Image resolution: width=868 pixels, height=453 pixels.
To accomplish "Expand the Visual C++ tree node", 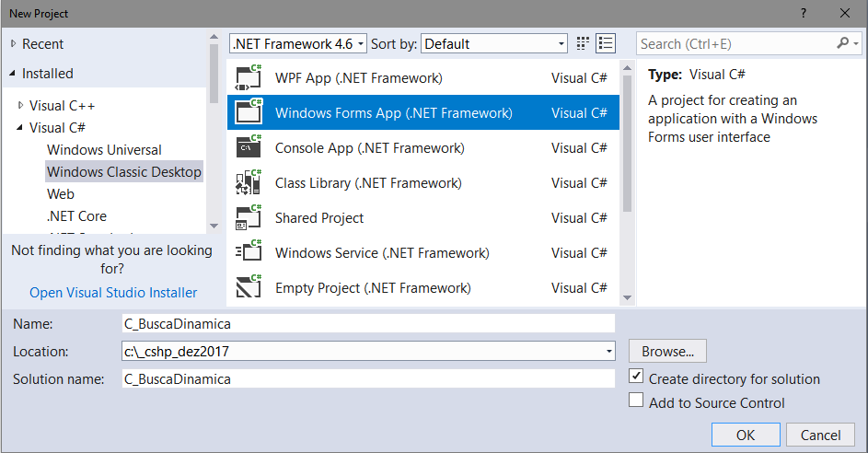I will (x=20, y=105).
